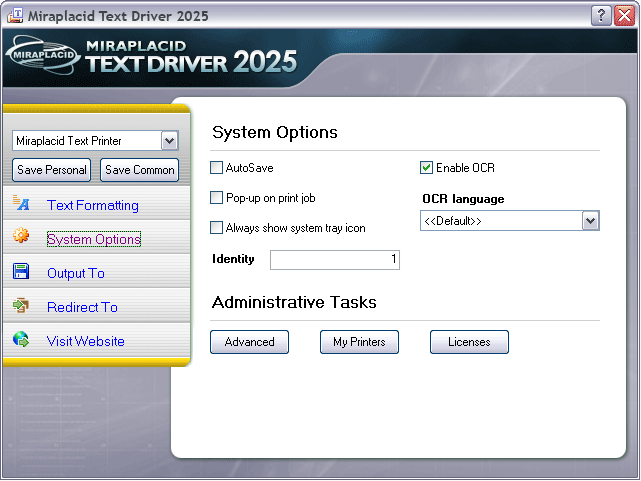Open the Advanced administrative settings
This screenshot has height=481, width=641.
[249, 342]
